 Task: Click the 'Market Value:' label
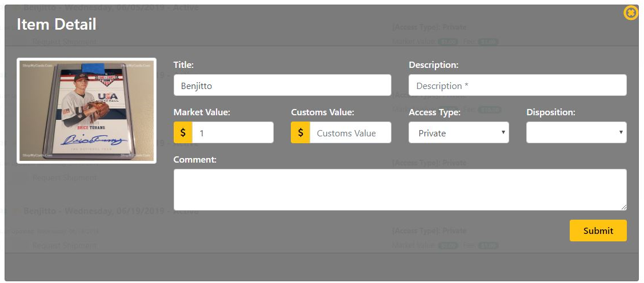coord(202,112)
